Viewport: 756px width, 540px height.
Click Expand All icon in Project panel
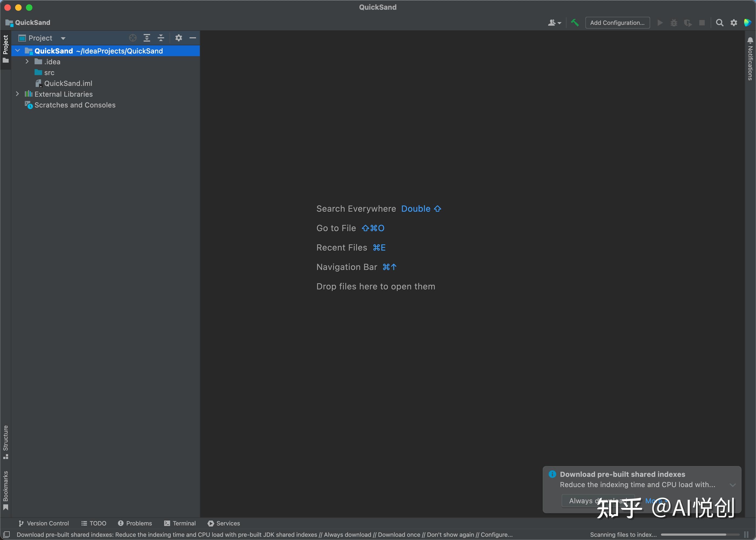click(x=147, y=38)
